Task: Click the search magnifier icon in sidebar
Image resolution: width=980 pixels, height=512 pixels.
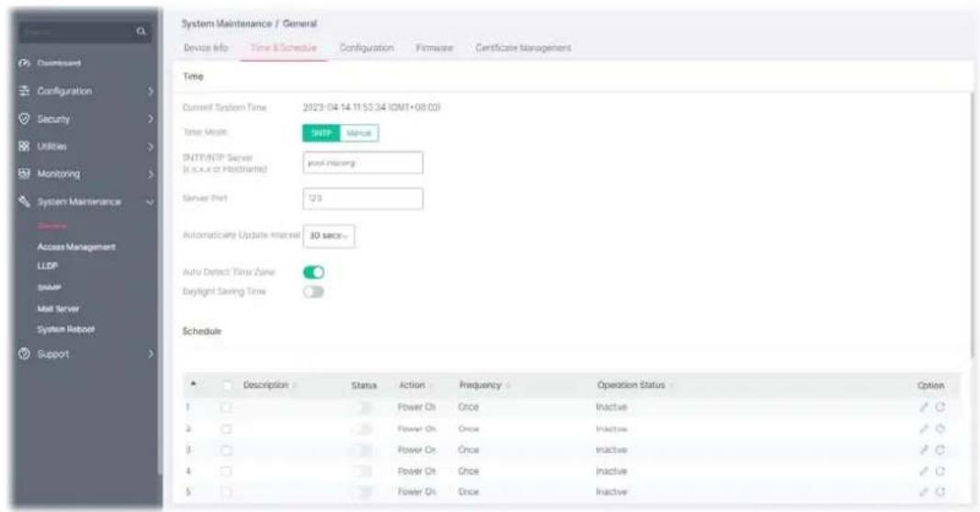Action: [141, 31]
